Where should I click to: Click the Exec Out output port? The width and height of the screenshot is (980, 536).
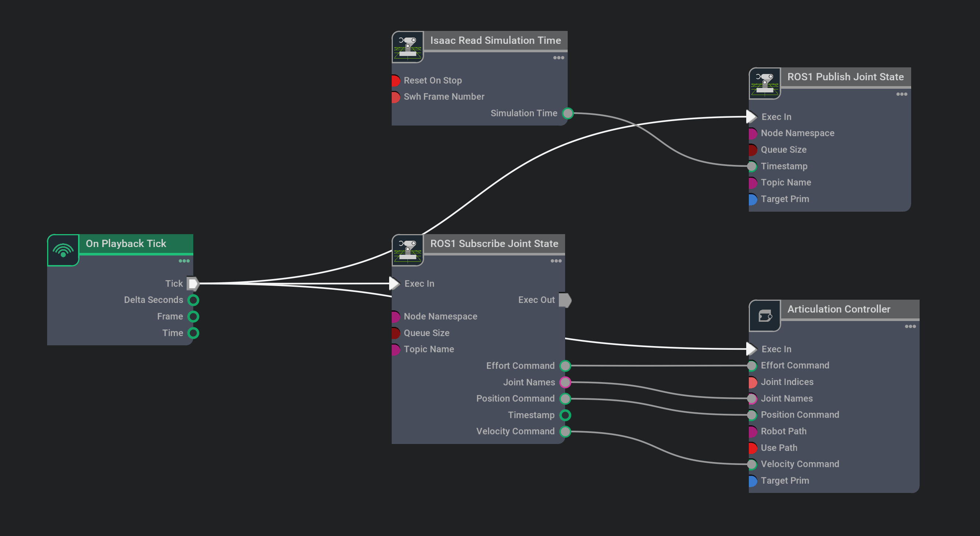pyautogui.click(x=565, y=300)
